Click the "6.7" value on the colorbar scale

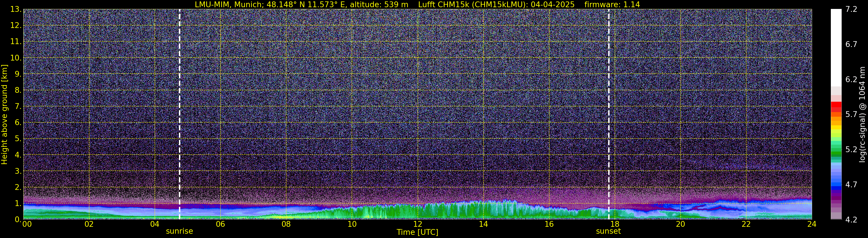tap(852, 44)
